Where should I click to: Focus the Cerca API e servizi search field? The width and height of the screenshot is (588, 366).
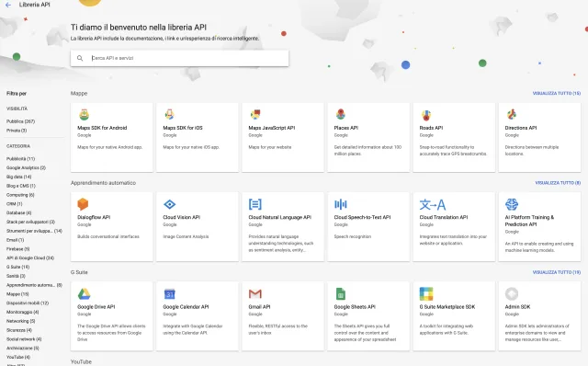click(180, 58)
